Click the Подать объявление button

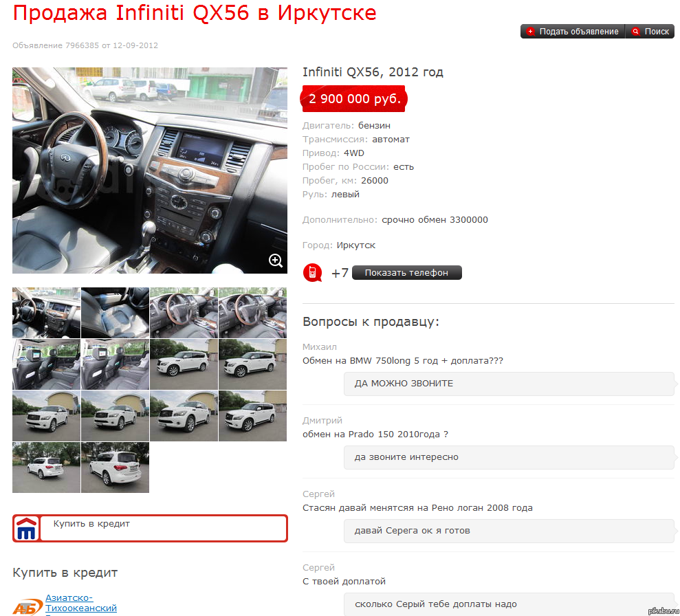[x=576, y=30]
